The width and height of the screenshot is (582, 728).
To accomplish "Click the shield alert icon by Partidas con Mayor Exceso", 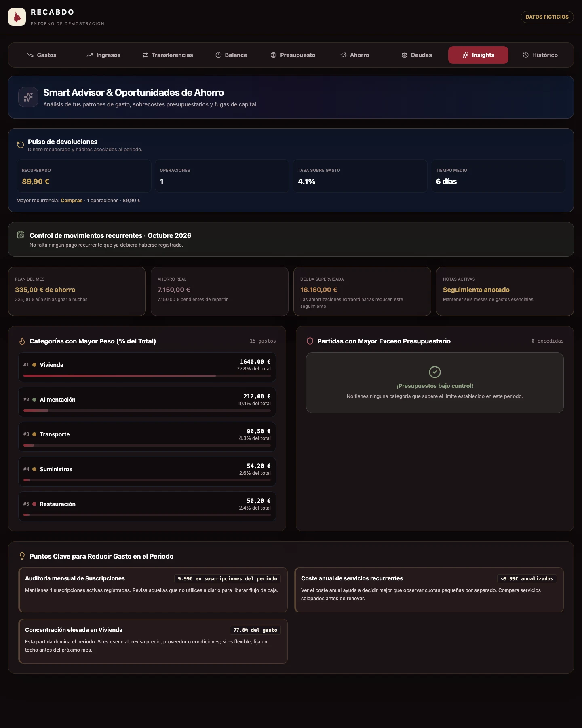I will coord(310,341).
